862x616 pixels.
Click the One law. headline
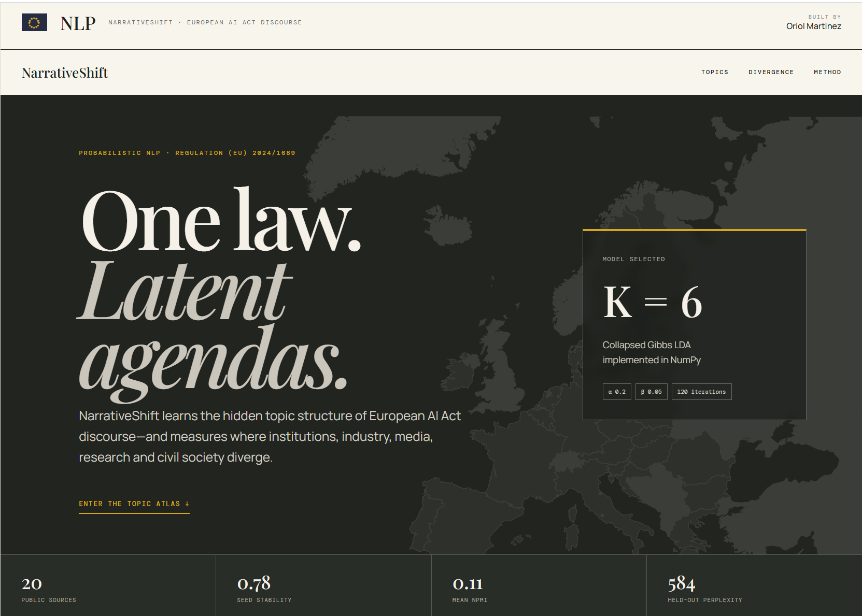pos(221,220)
